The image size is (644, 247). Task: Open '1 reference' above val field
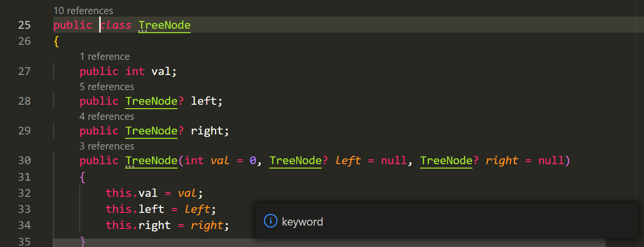(105, 57)
